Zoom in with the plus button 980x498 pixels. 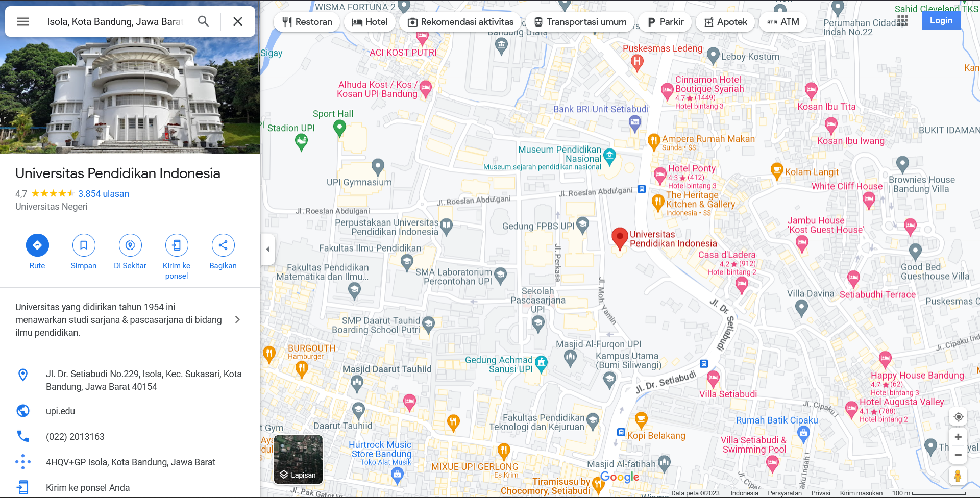point(958,437)
